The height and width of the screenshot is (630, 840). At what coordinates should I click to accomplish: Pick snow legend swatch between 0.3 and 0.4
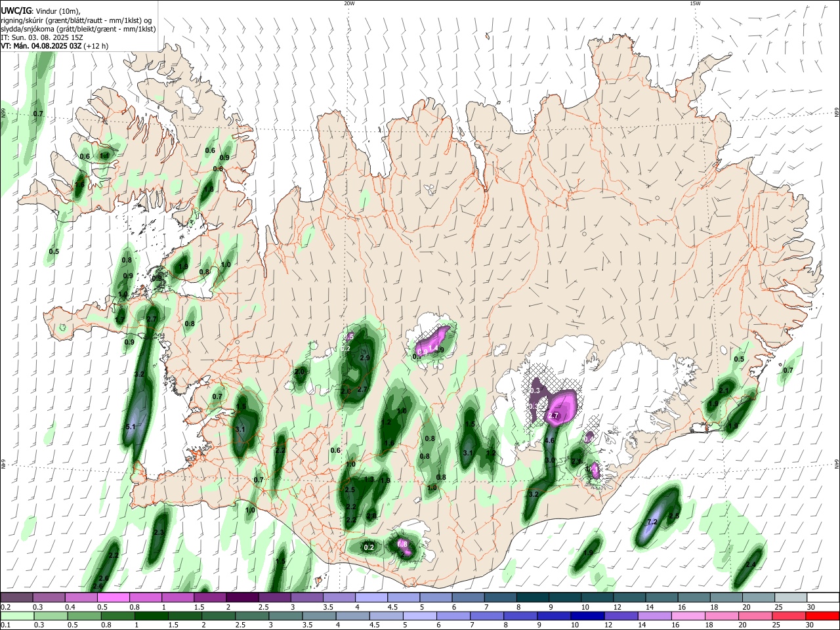point(49,597)
